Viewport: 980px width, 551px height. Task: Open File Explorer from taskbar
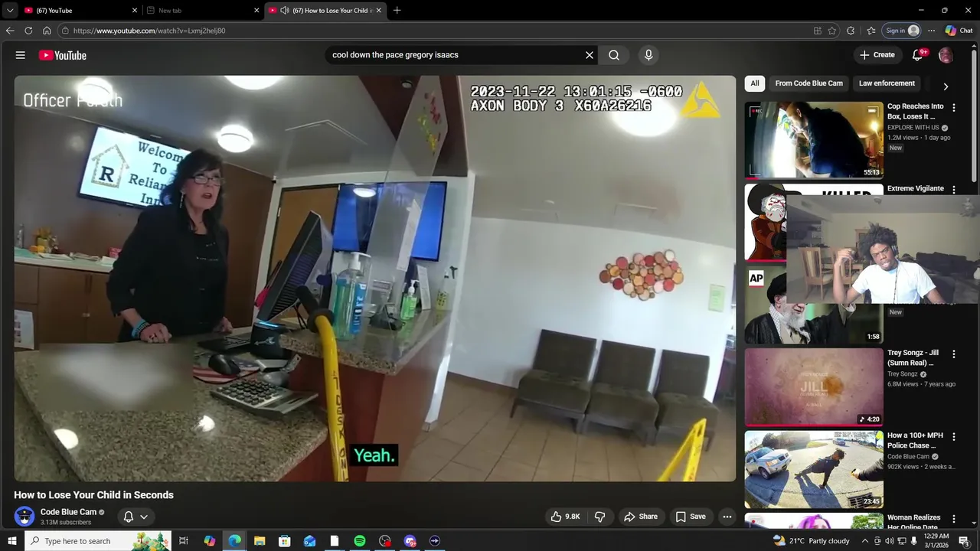click(260, 541)
